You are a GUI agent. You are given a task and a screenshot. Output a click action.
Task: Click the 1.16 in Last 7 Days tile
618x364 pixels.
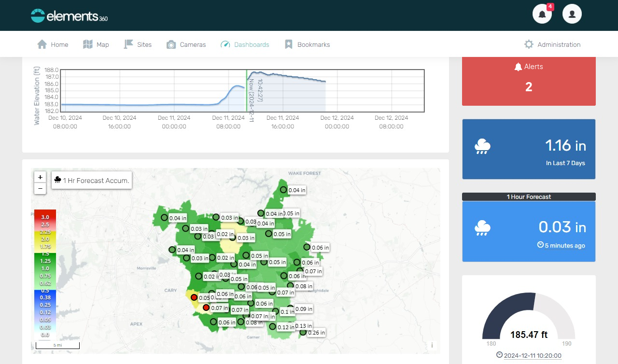[x=529, y=149]
